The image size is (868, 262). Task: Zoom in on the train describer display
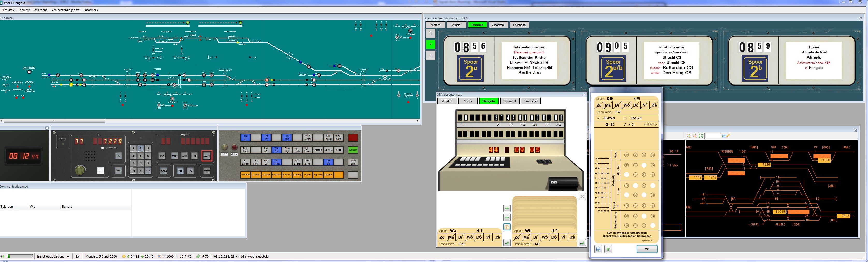tap(689, 136)
